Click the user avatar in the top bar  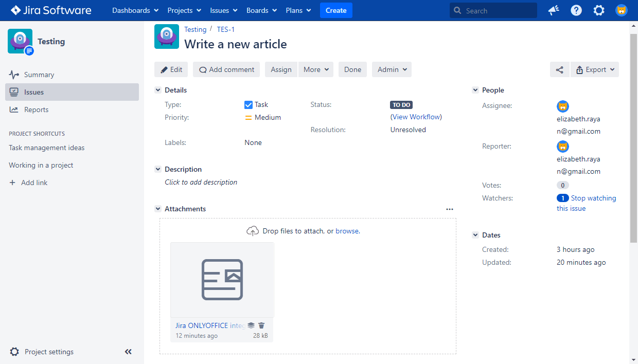point(621,10)
